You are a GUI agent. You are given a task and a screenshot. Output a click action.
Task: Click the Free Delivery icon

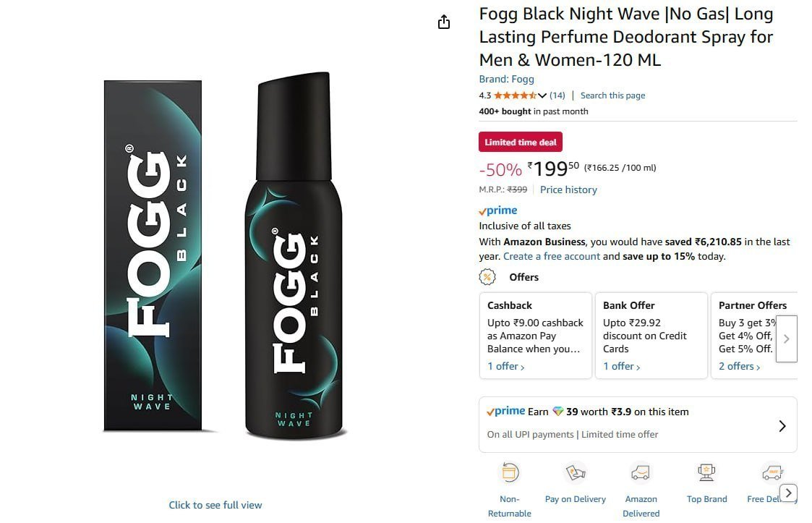771,471
